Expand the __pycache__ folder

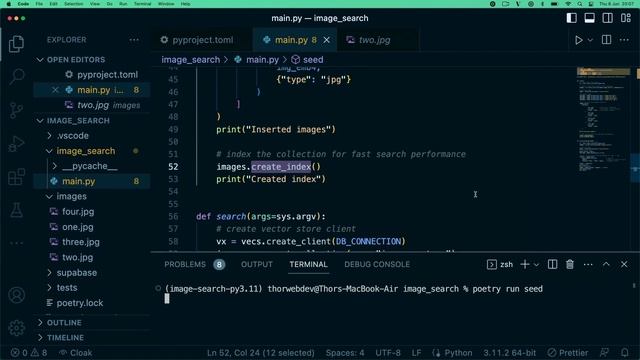coord(55,166)
